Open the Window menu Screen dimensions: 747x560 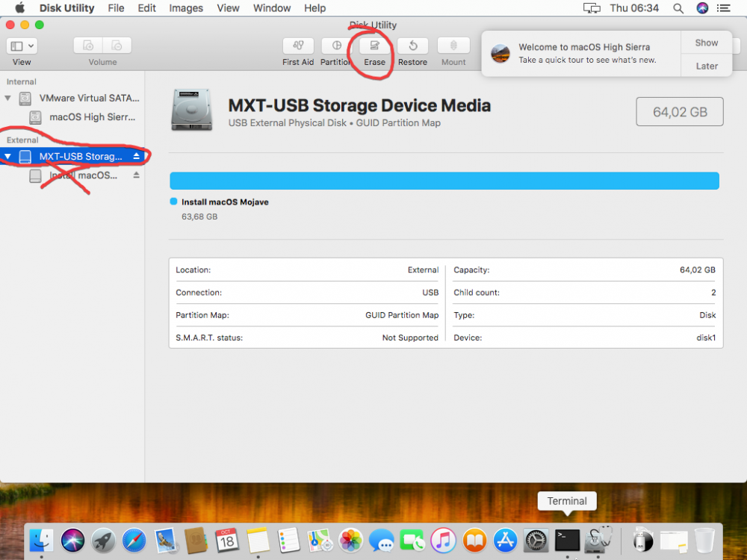click(x=272, y=8)
